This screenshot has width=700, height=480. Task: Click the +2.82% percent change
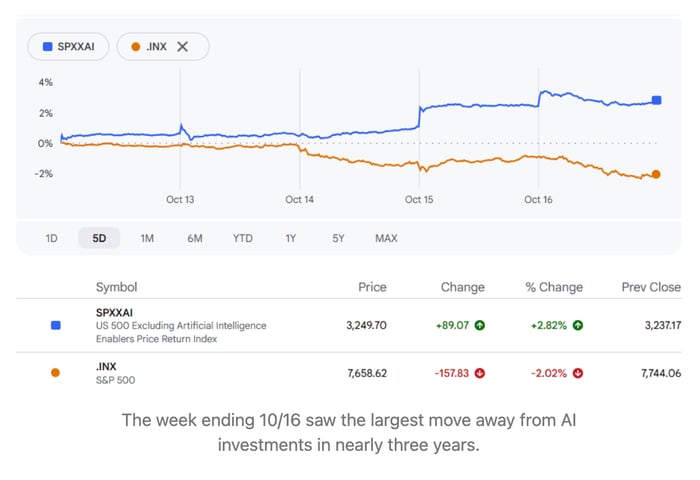pos(549,325)
